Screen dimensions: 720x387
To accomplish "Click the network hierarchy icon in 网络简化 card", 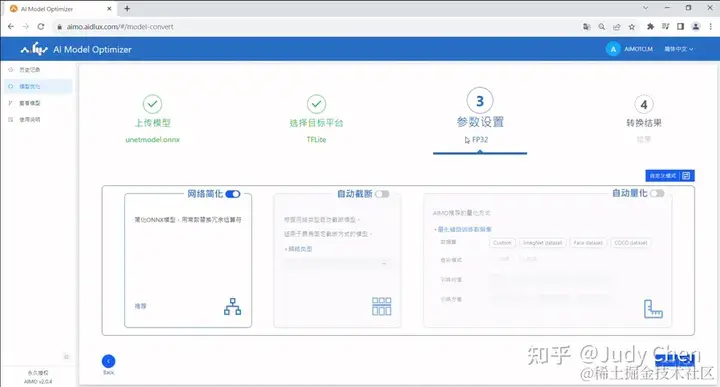I will click(x=232, y=306).
